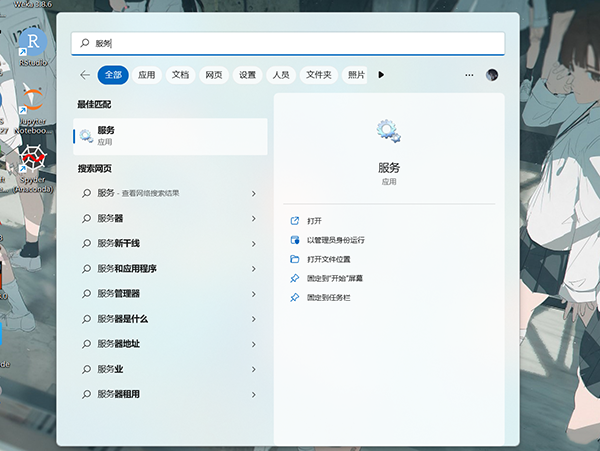This screenshot has width=600, height=451.
Task: Switch to the 文档 filter tab
Action: [180, 75]
